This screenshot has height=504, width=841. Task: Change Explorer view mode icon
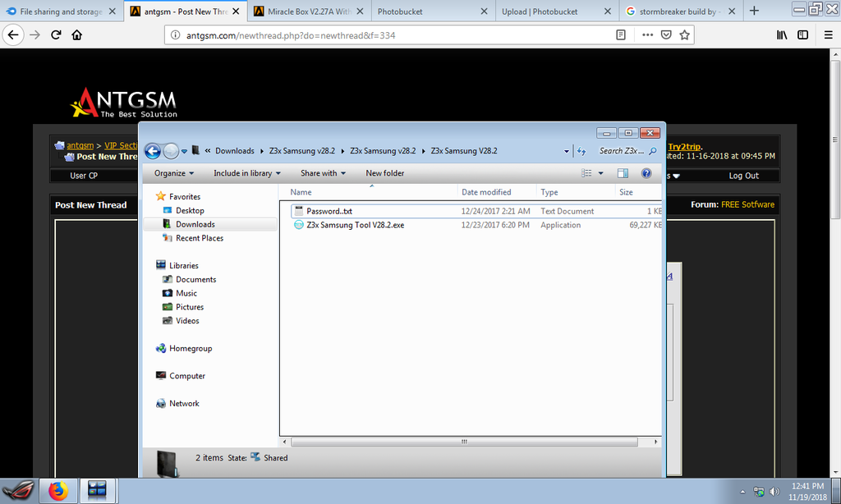tap(586, 173)
